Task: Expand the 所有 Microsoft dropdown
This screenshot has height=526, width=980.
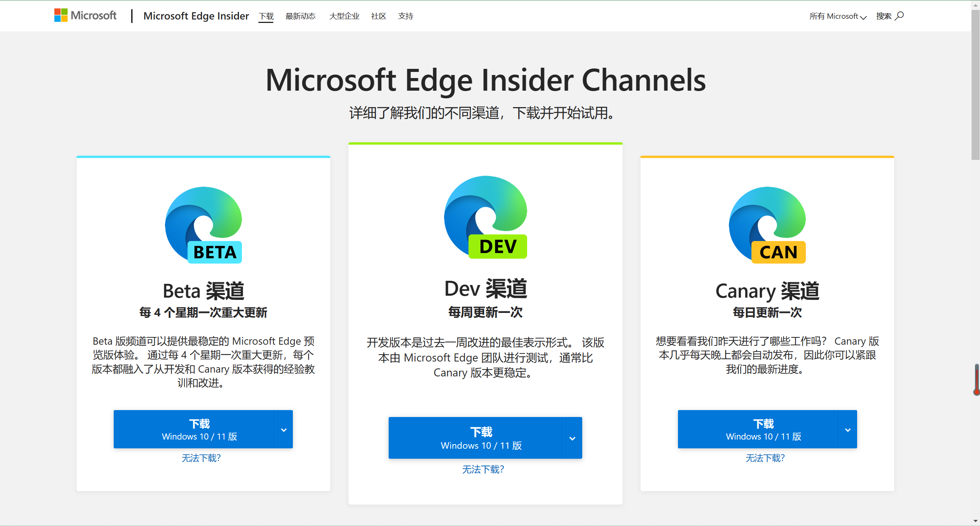Action: pos(838,16)
